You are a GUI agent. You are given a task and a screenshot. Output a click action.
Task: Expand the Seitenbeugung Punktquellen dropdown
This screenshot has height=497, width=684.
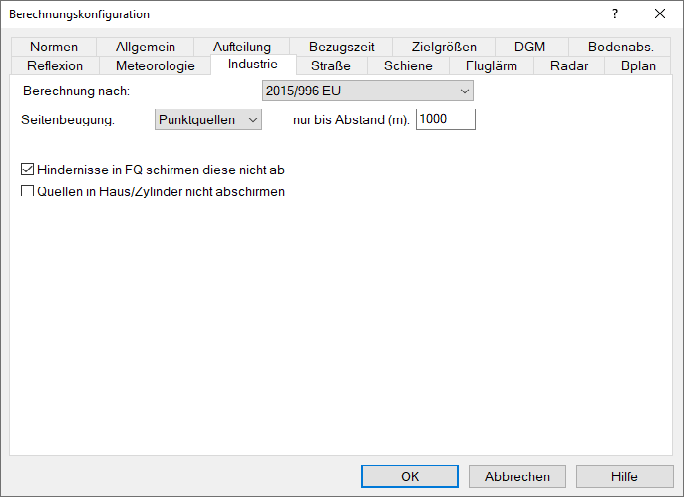point(208,120)
